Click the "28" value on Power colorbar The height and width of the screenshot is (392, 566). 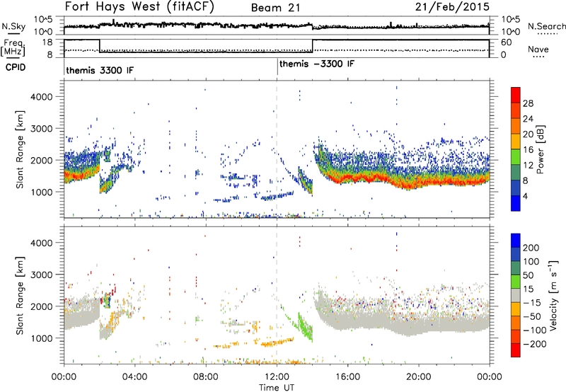(x=528, y=103)
